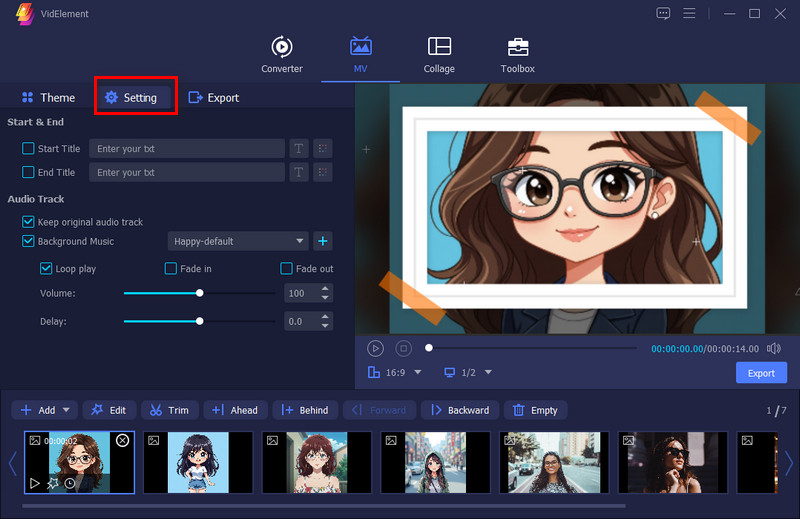Adjust the Volume slider handle
800x519 pixels.
[200, 293]
